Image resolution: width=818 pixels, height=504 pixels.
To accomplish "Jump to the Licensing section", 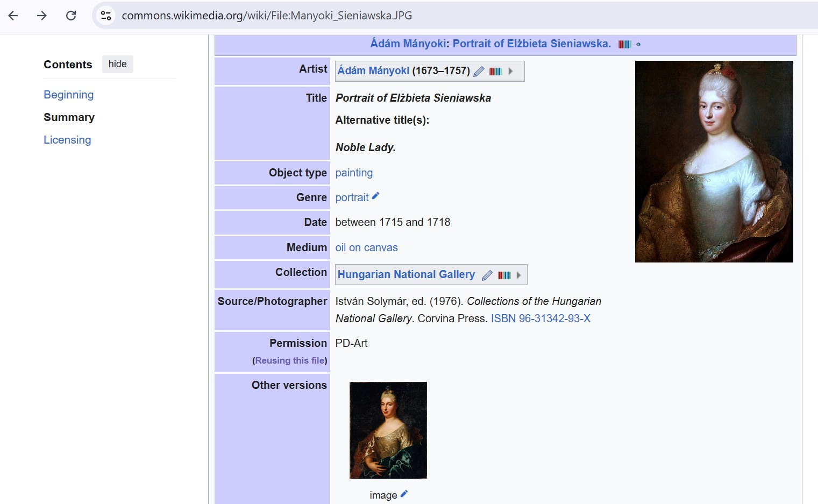I will pyautogui.click(x=67, y=140).
